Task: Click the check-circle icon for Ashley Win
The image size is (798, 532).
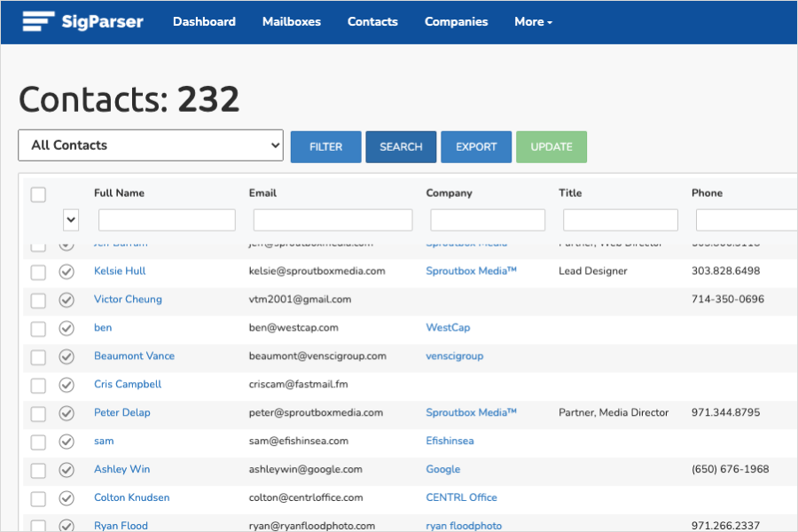Action: (x=66, y=470)
